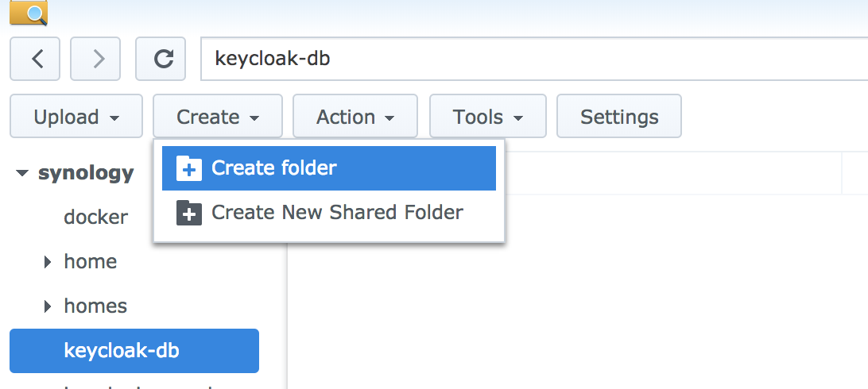Select the docker shared folder

pyautogui.click(x=95, y=217)
